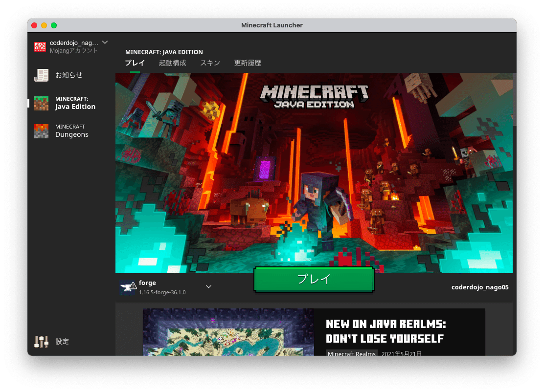Click the 設定 settings icon
Screen dimensions: 544x392
pos(42,341)
